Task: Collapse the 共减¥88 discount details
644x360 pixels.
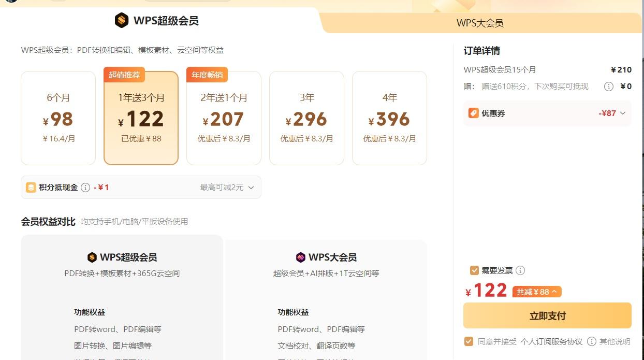Action: click(x=537, y=292)
